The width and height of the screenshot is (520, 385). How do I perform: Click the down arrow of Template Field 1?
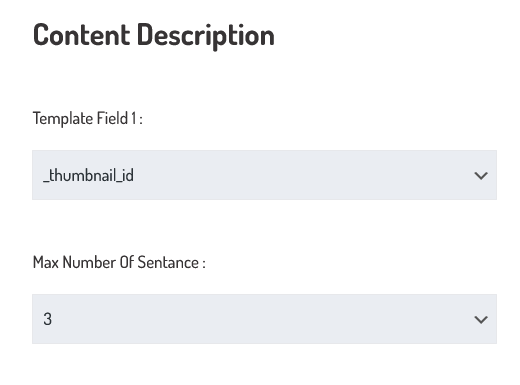tap(481, 176)
